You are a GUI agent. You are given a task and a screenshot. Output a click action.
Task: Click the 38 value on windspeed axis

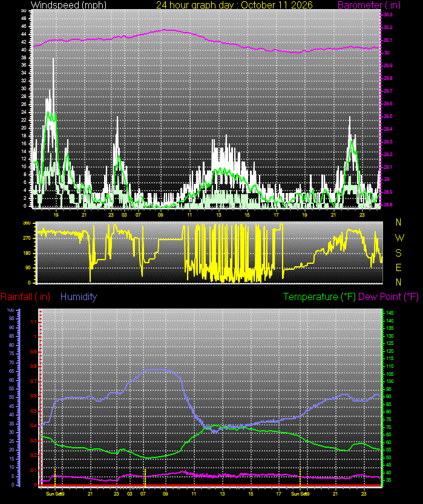tap(24, 58)
